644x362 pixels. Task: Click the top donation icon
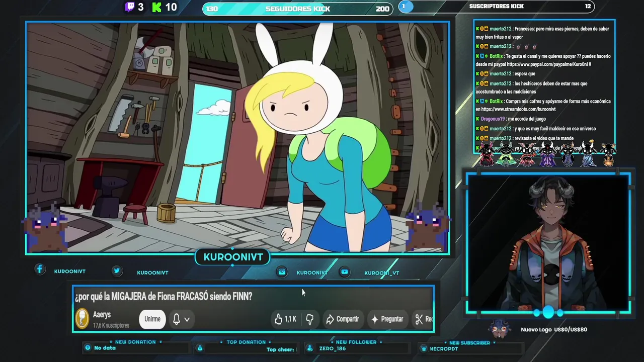point(200,348)
